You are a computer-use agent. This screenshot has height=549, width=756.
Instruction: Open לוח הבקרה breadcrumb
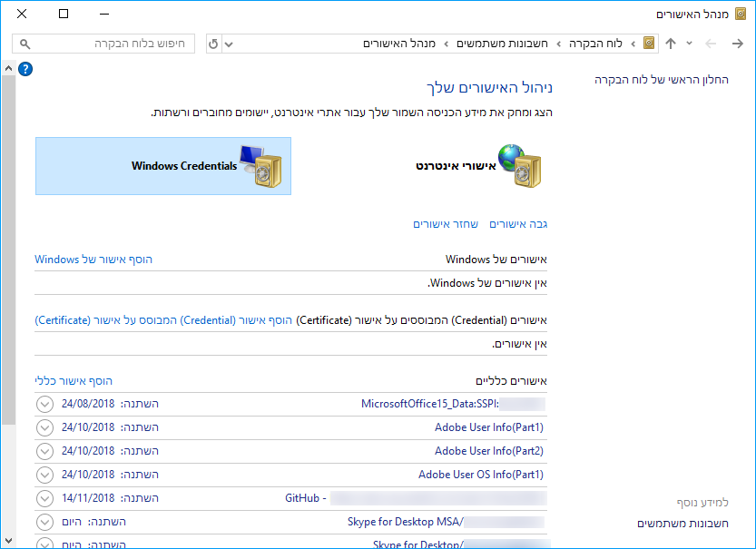click(595, 44)
